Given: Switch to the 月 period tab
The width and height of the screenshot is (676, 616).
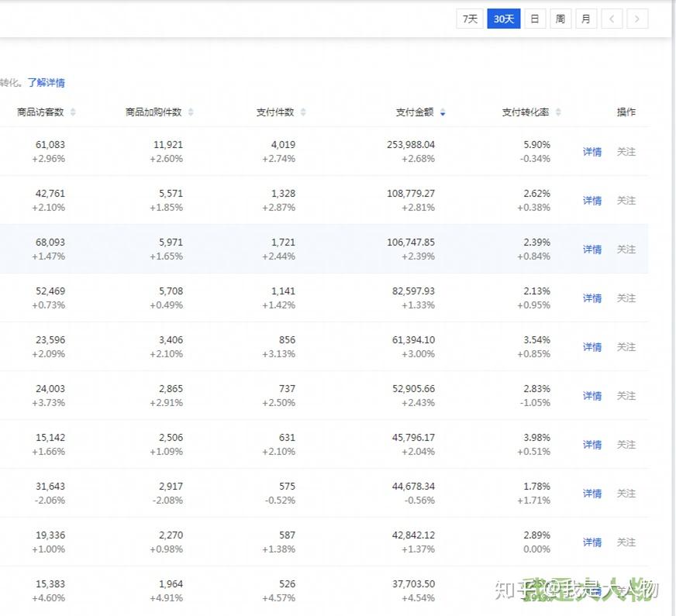Looking at the screenshot, I should pyautogui.click(x=586, y=19).
